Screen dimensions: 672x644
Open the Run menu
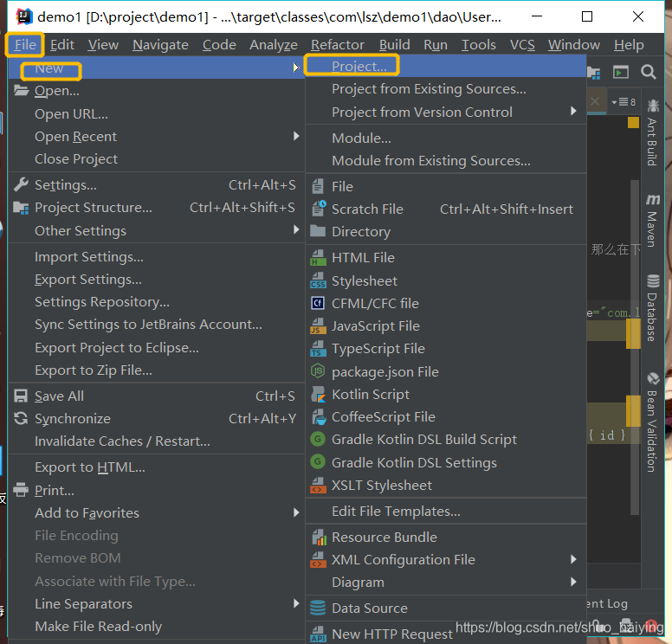coord(436,44)
